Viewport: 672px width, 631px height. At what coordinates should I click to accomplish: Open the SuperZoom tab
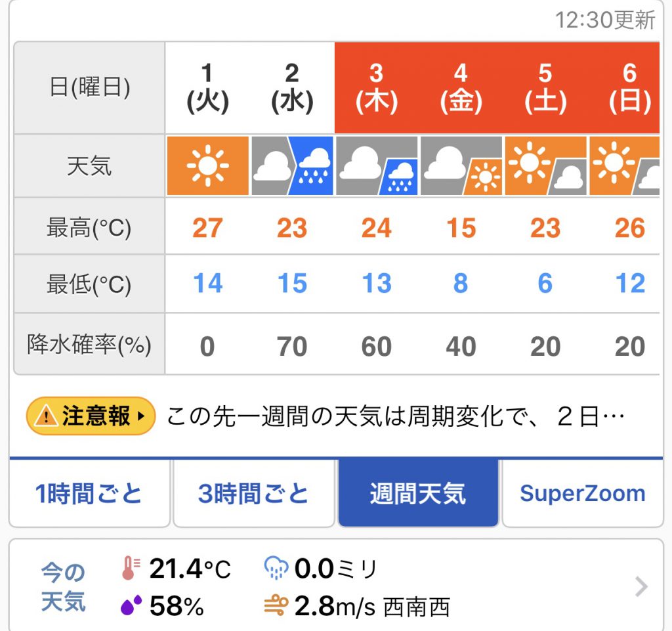[x=582, y=494]
